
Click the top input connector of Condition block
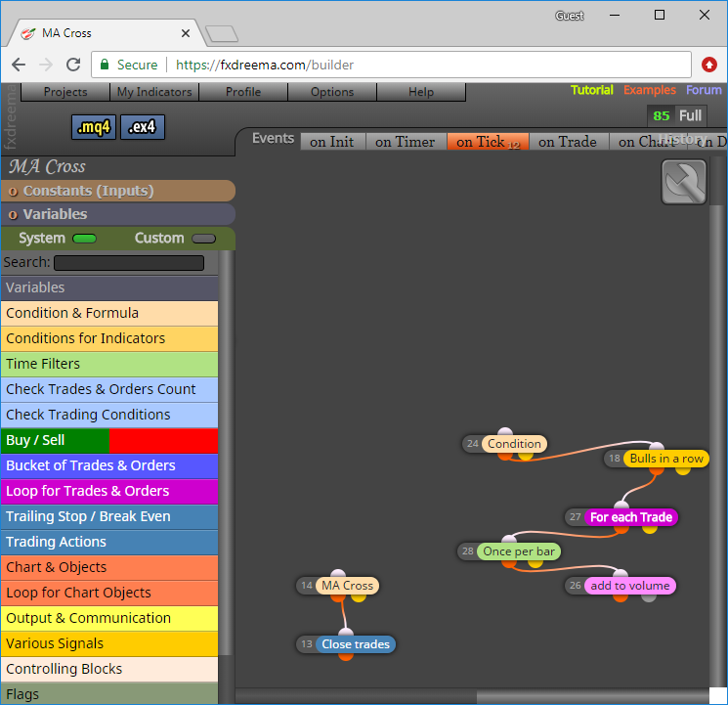(504, 432)
